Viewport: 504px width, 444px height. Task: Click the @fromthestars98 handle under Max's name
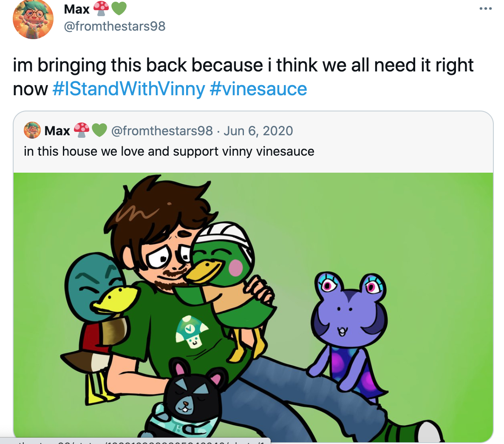click(115, 26)
